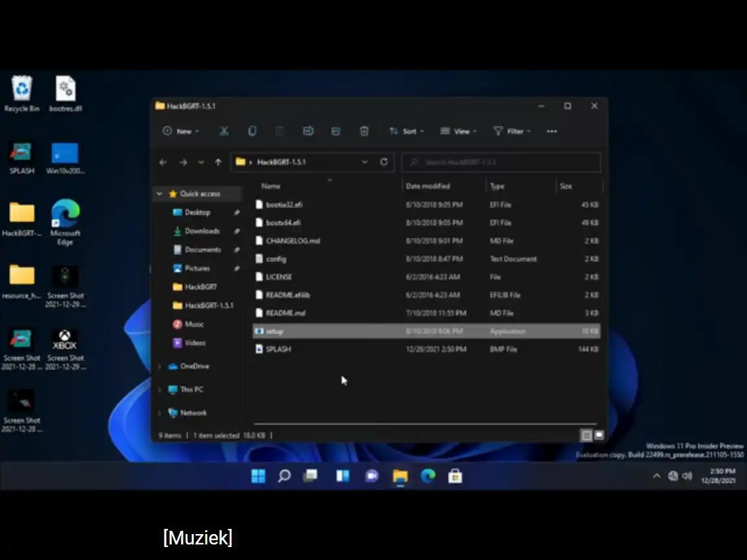Open Chat app in taskbar

(372, 476)
